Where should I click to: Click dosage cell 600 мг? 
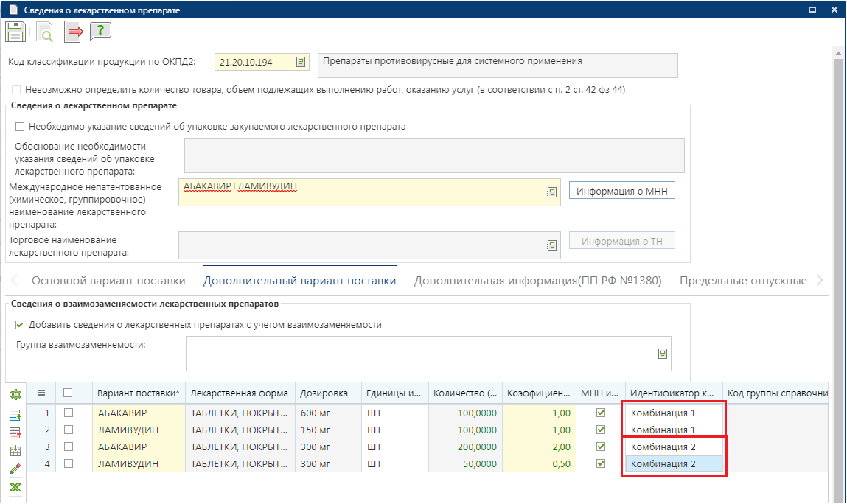pos(328,413)
